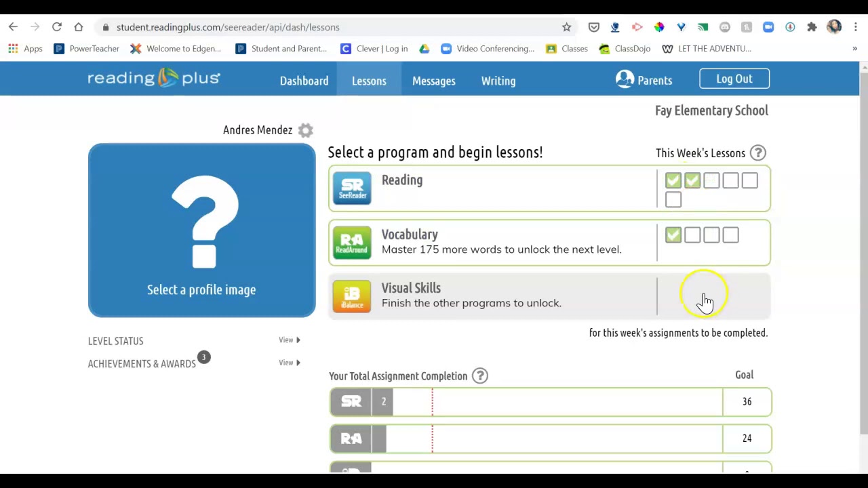
Task: Open the LET THE ADVENTU... bookmark
Action: 707,49
